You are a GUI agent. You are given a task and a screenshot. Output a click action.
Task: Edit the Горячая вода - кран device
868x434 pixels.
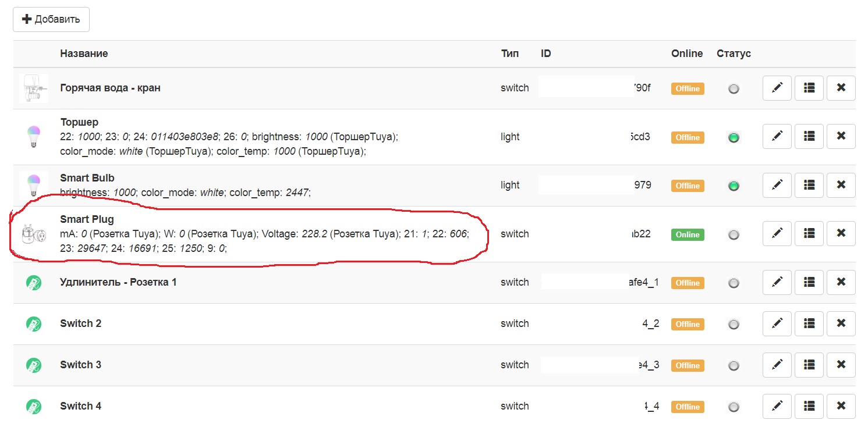coord(777,88)
